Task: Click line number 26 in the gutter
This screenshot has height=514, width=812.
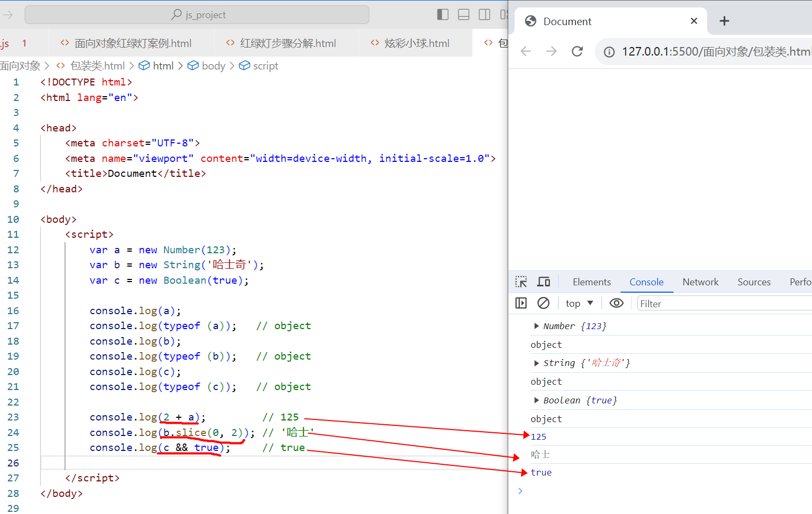Action: [x=13, y=463]
